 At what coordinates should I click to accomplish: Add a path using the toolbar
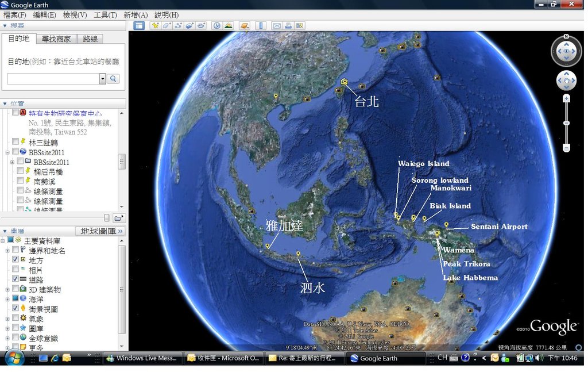pyautogui.click(x=178, y=25)
